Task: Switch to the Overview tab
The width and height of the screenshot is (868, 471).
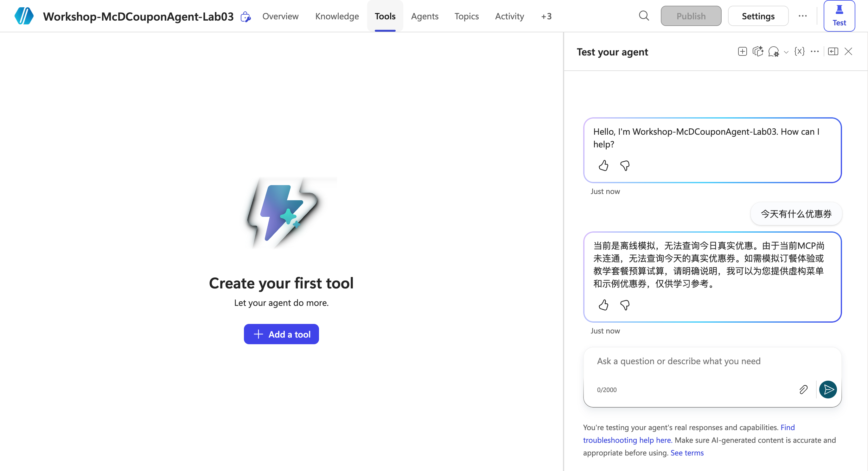Action: pyautogui.click(x=280, y=16)
